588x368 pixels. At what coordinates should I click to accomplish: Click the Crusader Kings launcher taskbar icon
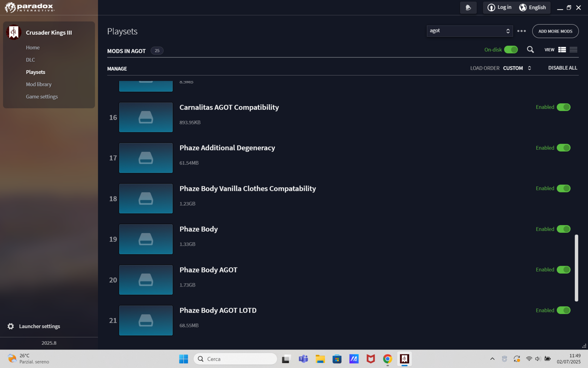[x=404, y=359]
